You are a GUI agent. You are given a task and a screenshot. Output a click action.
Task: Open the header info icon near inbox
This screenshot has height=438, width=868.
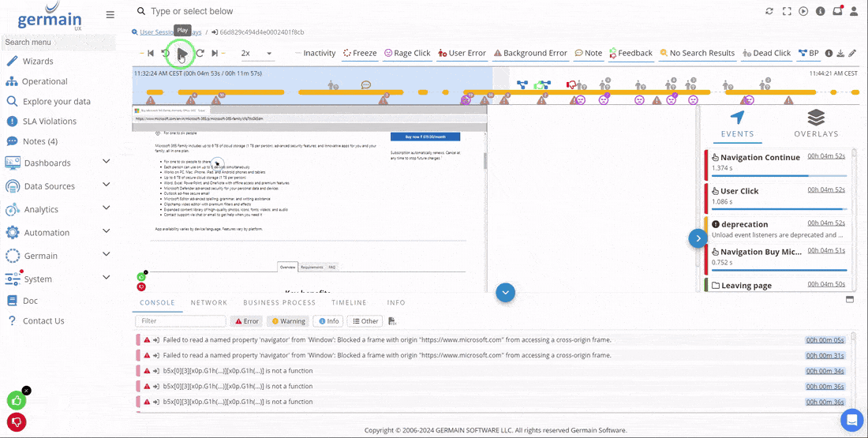[821, 11]
